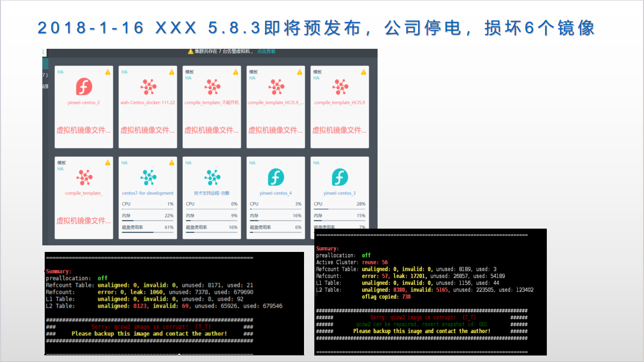Select the centos7-for-development virtual machine card

point(148,197)
